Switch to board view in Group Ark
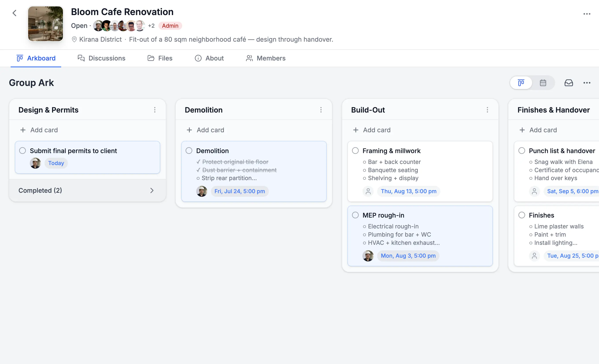The width and height of the screenshot is (599, 364). coord(521,83)
